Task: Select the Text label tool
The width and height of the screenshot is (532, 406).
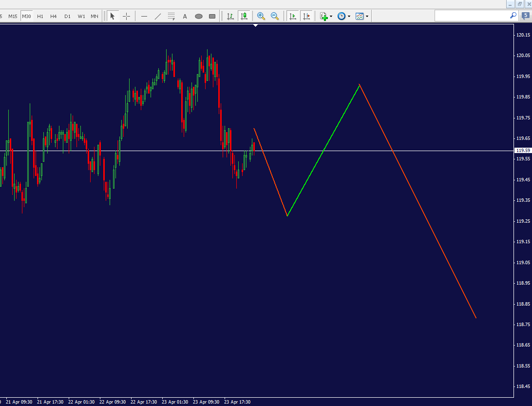Action: [x=185, y=16]
